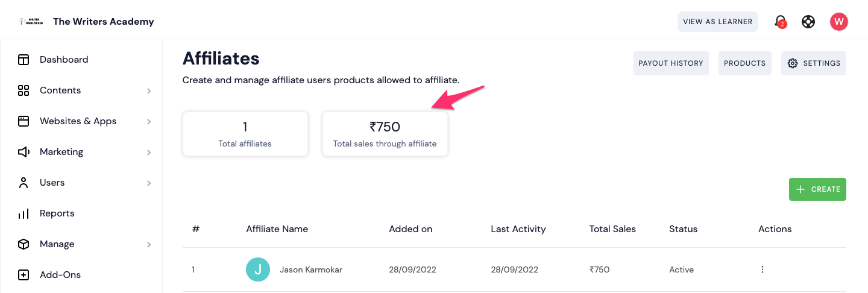This screenshot has width=868, height=293.
Task: Expand the Websites & Apps chevron
Action: [149, 122]
